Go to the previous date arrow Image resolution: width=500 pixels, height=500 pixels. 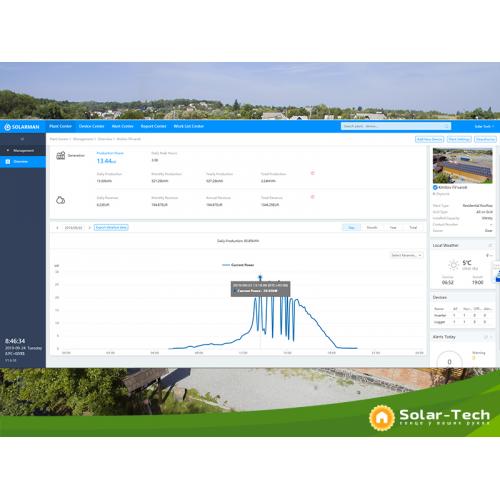point(57,228)
